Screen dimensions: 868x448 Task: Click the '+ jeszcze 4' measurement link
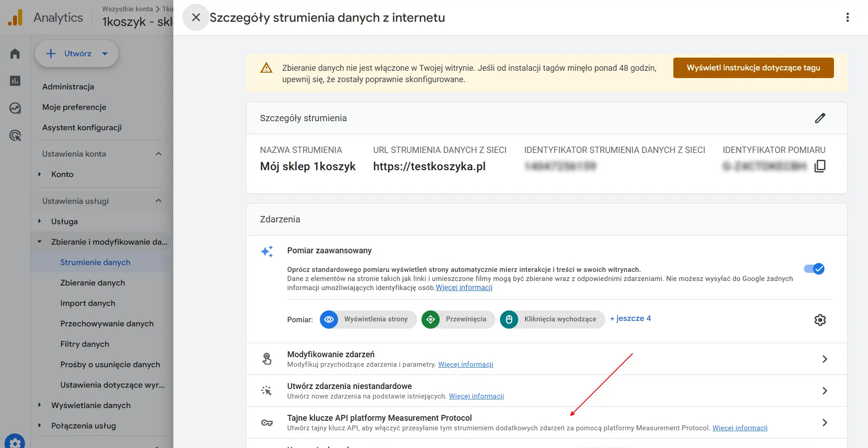[x=630, y=319]
